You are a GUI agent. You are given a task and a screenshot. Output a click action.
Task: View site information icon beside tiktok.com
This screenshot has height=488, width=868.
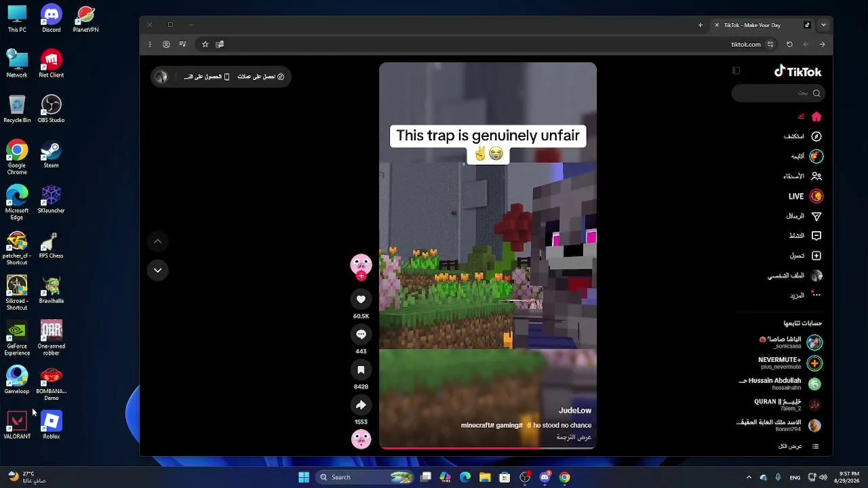pos(770,44)
